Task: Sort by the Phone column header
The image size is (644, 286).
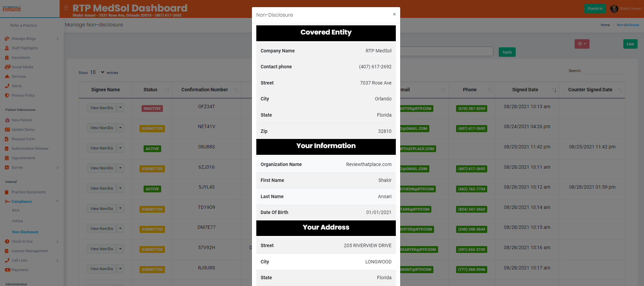Action: click(x=472, y=90)
